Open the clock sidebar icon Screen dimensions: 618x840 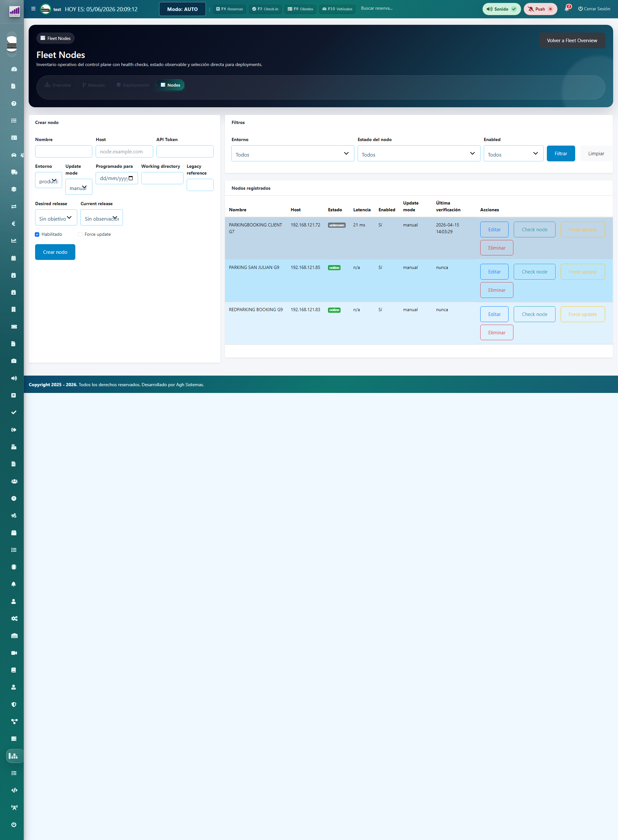[14, 498]
